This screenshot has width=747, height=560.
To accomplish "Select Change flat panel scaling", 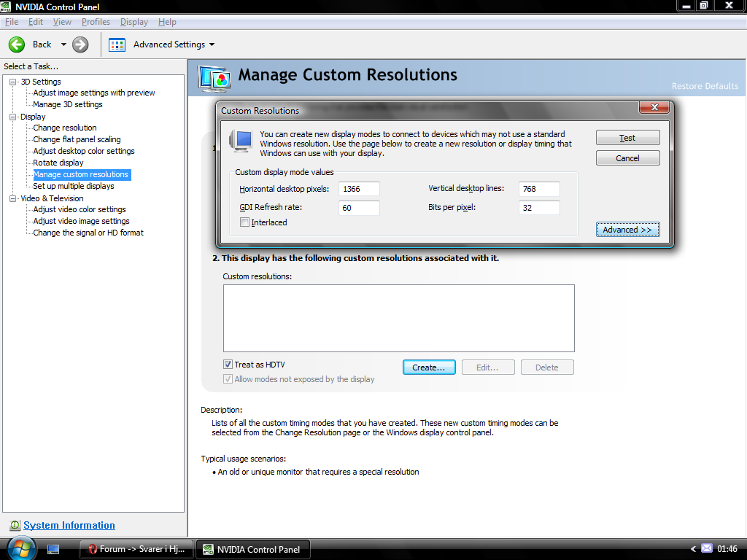I will point(77,139).
